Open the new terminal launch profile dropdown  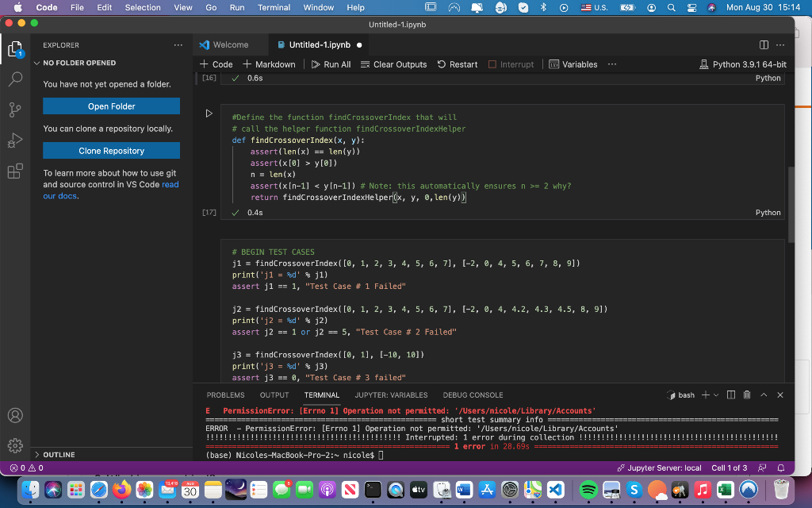[716, 394]
